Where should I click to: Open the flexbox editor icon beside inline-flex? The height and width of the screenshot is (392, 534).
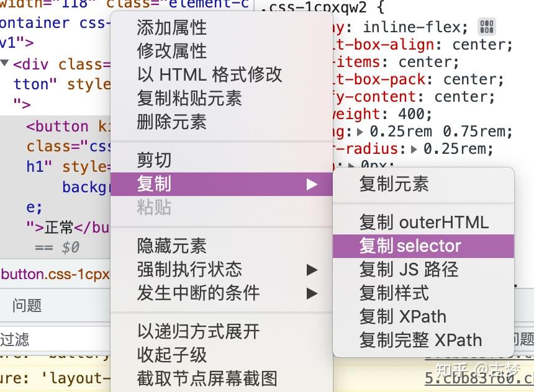click(486, 26)
